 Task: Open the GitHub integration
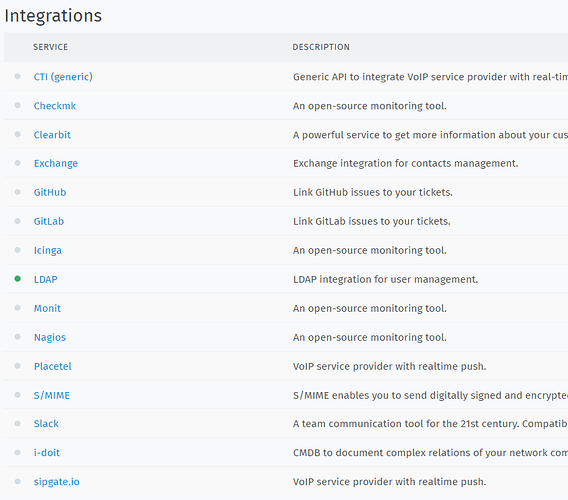50,192
